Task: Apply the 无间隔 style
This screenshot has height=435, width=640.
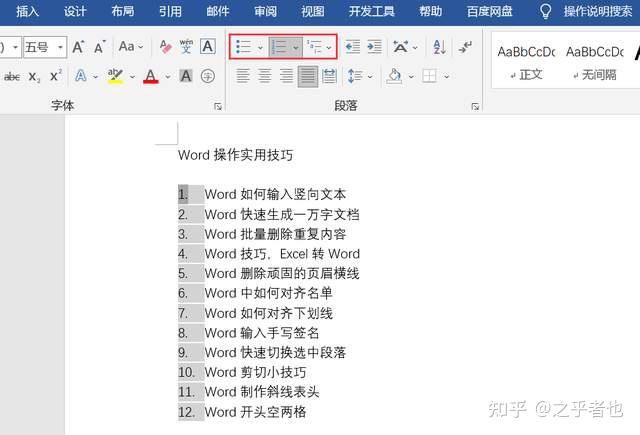Action: 595,62
